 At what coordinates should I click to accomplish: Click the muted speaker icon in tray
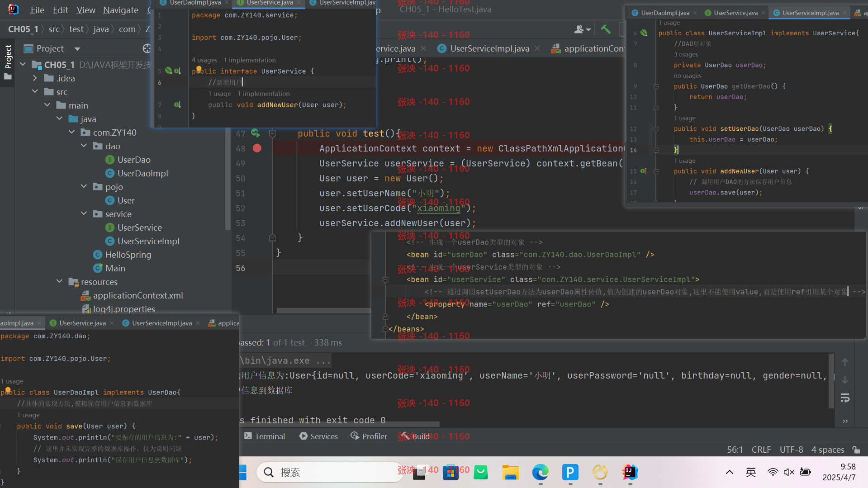pyautogui.click(x=789, y=472)
